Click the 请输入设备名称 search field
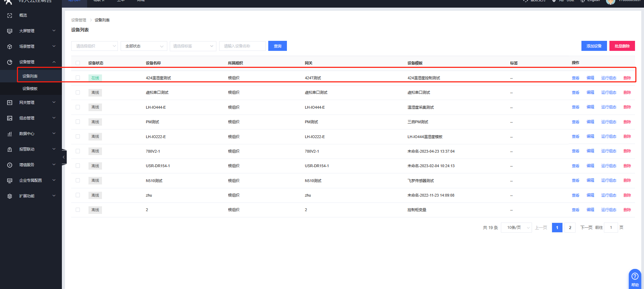 pyautogui.click(x=242, y=46)
